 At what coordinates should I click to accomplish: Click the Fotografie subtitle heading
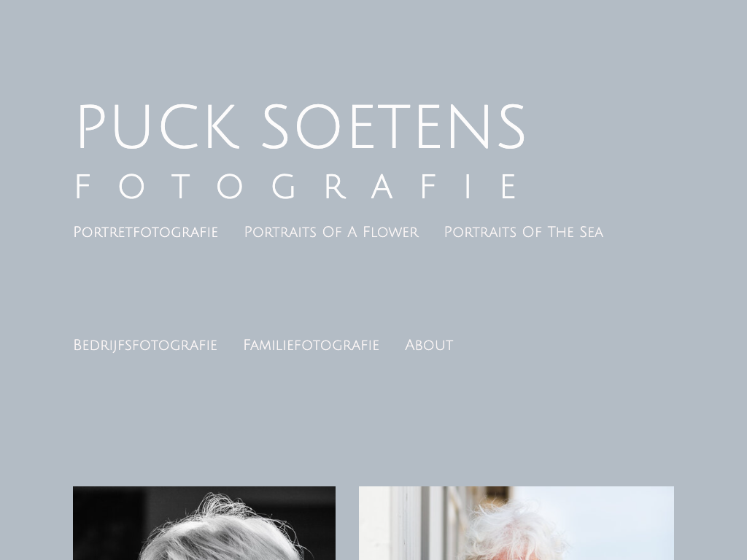pyautogui.click(x=296, y=186)
